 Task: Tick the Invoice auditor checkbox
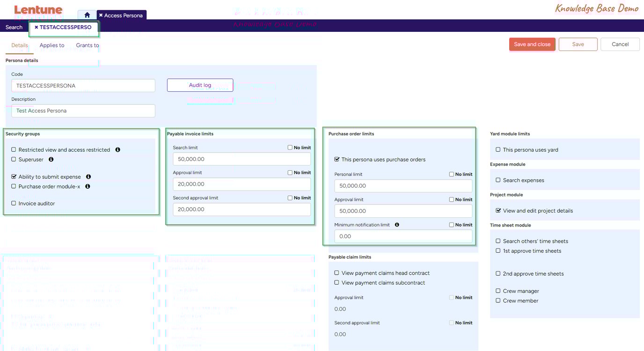click(x=14, y=204)
